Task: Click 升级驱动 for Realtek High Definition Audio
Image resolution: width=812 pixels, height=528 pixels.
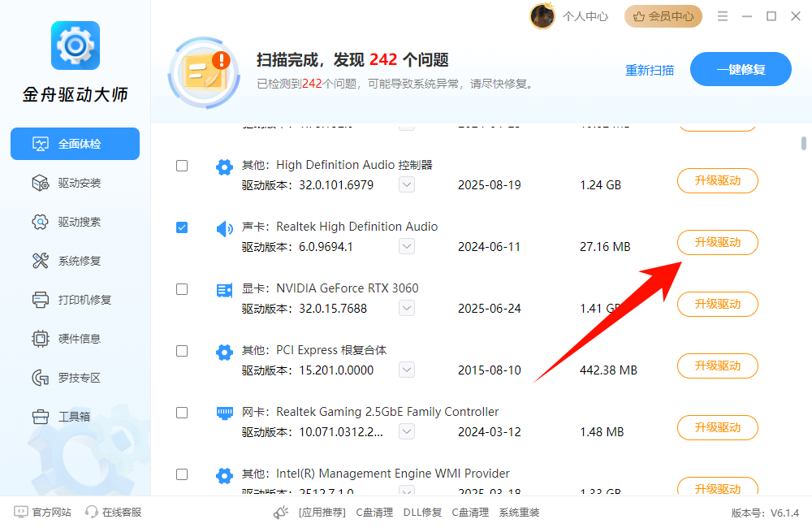Action: [x=718, y=243]
